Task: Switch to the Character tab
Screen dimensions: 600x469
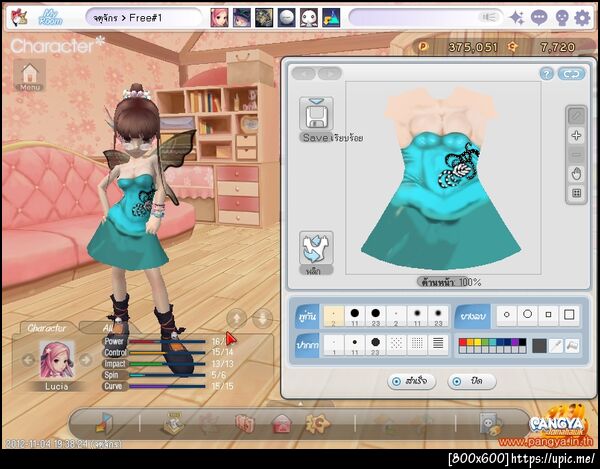Action: [46, 328]
